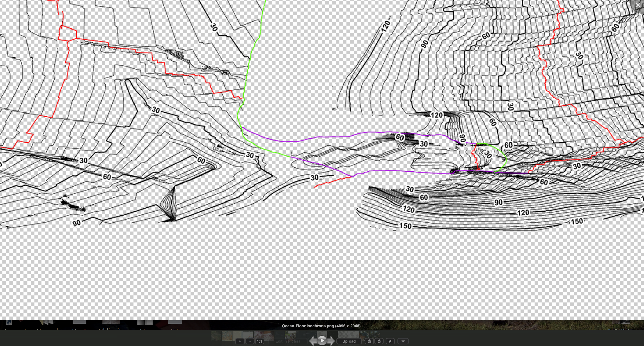Viewport: 644px width, 346px height.
Task: Open the thumbnail showing people outdoors
Action: pyautogui.click(x=290, y=335)
